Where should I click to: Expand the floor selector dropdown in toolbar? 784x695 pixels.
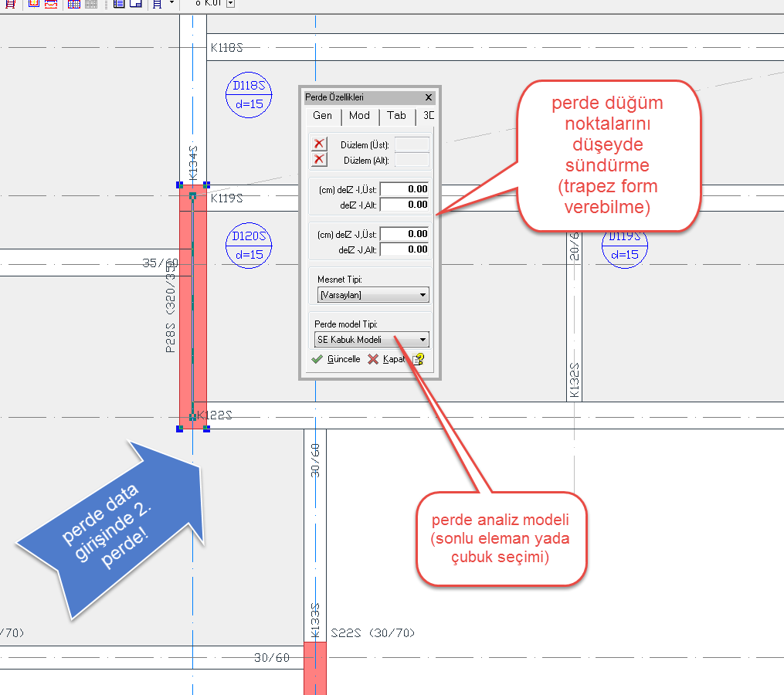pos(231,3)
